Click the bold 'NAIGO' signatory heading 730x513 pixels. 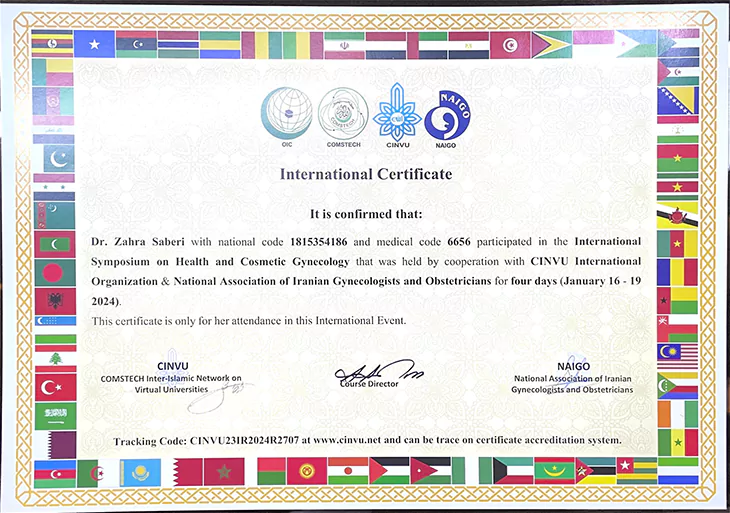pyautogui.click(x=574, y=366)
